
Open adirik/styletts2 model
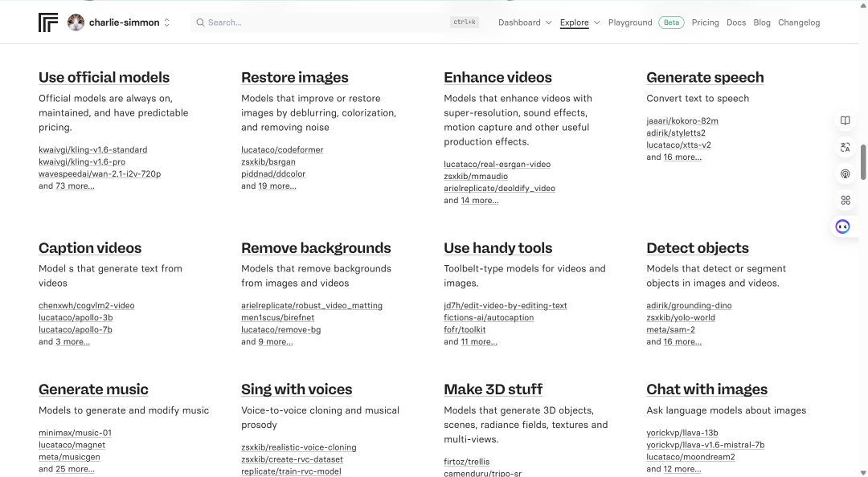coord(676,132)
